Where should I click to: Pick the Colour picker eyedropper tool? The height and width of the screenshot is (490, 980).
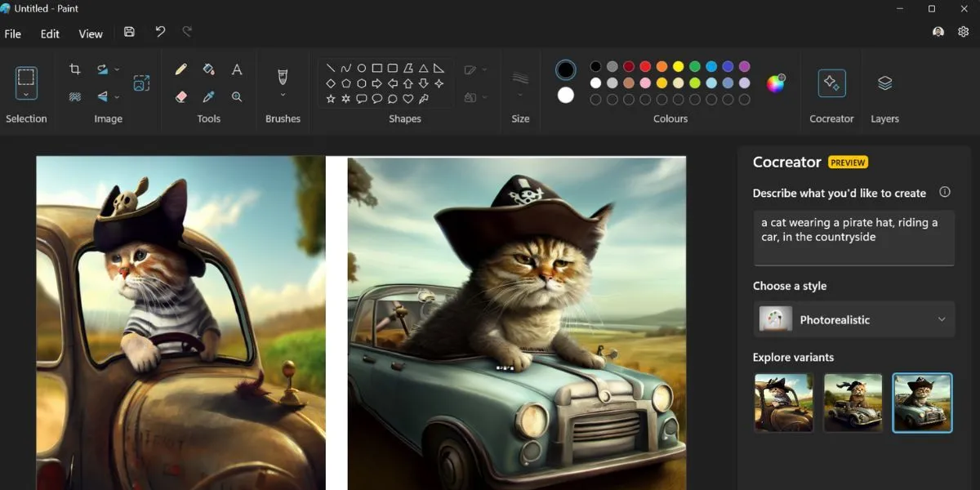tap(208, 96)
